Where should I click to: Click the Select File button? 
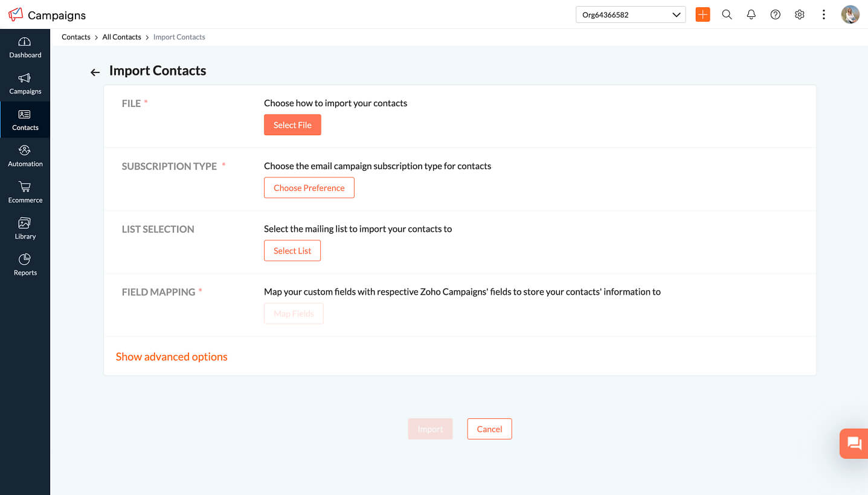tap(292, 125)
